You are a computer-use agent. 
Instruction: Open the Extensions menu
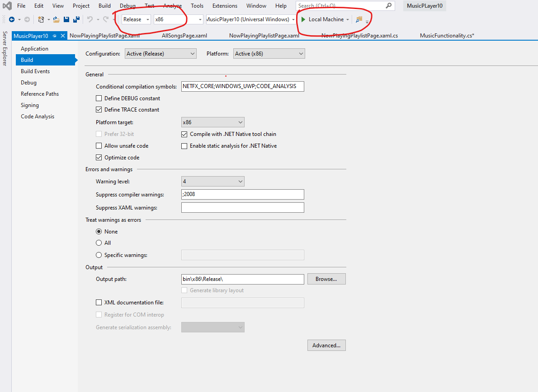coord(225,6)
